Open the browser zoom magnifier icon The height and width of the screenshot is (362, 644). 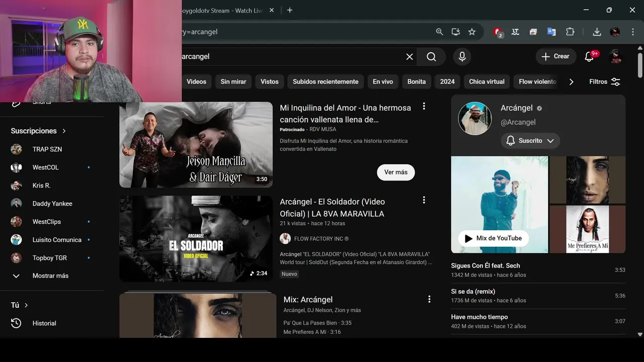439,32
